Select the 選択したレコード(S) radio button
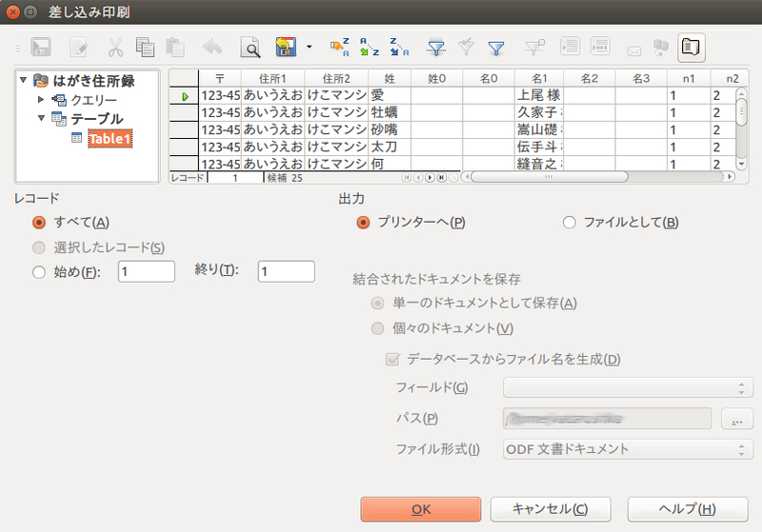Screen dimensions: 762x532 point(39,248)
